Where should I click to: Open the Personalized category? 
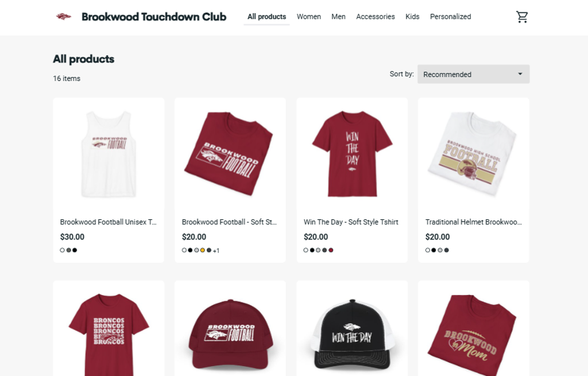point(450,17)
